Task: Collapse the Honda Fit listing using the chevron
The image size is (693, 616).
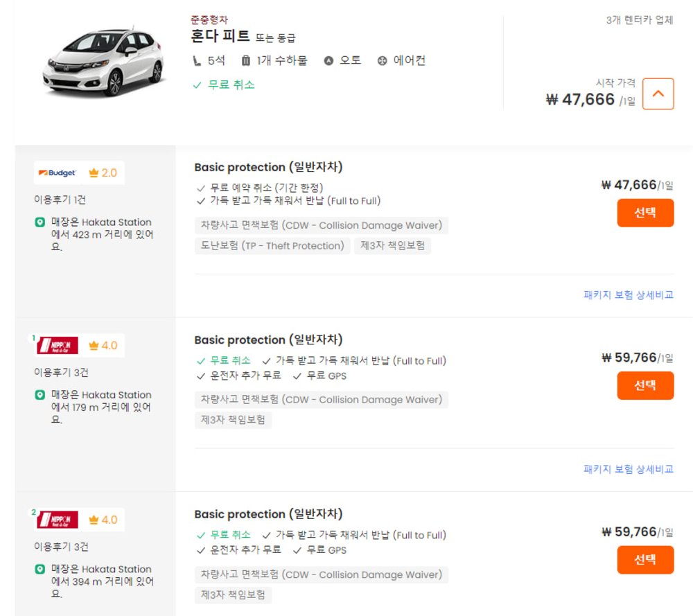Action: pos(658,92)
